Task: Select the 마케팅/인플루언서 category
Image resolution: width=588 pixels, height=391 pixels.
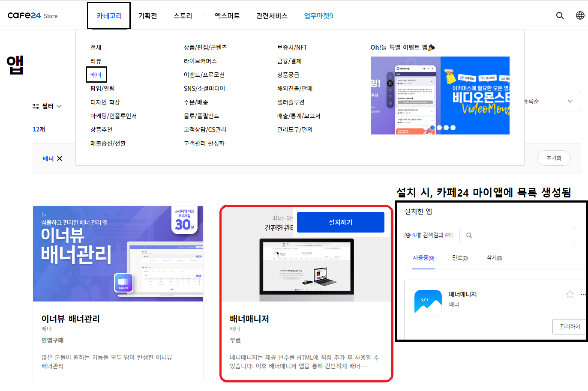Action: [113, 116]
